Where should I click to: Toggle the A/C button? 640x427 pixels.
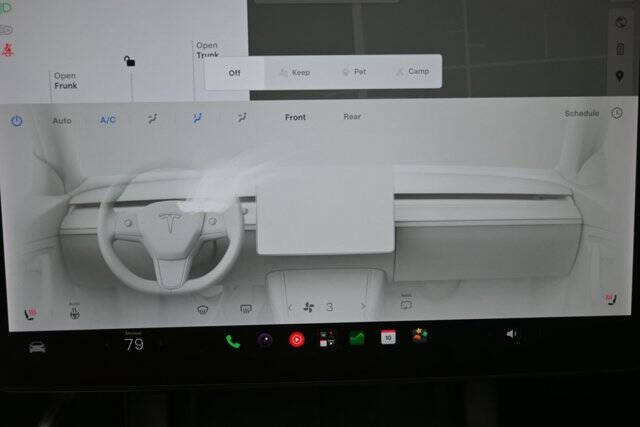point(108,120)
